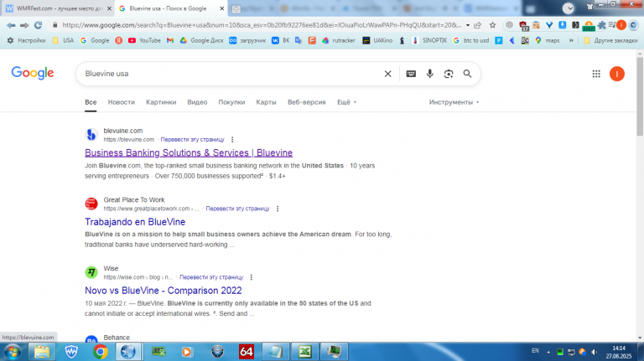The width and height of the screenshot is (644, 361).
Task: Open the Trabajando en BlueVine result
Action: 135,221
